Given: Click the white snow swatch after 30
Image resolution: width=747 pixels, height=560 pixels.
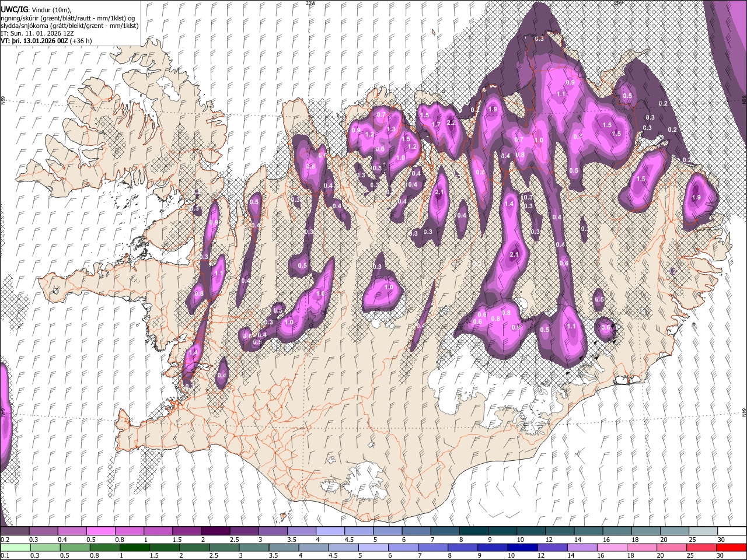Looking at the screenshot, I should (732, 531).
